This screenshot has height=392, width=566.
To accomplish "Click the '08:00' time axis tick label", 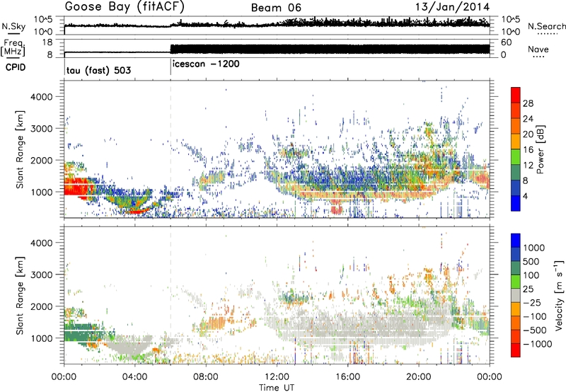I will point(206,377).
